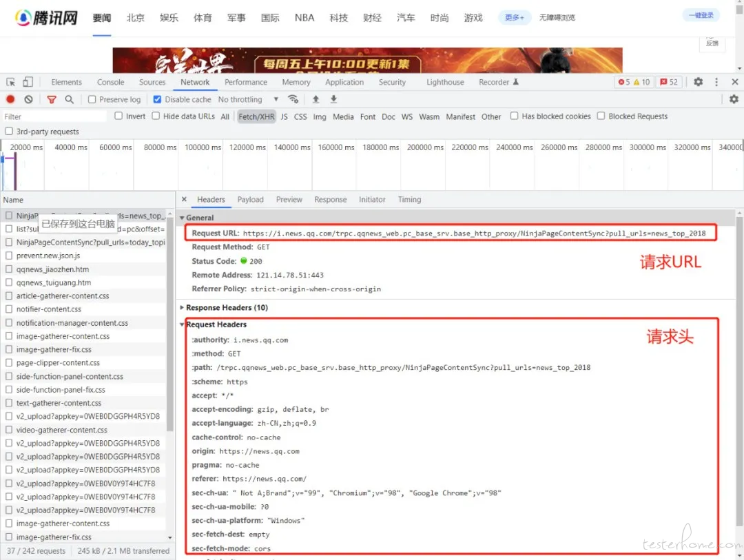744x560 pixels.
Task: Clear the network log
Action: (x=28, y=99)
